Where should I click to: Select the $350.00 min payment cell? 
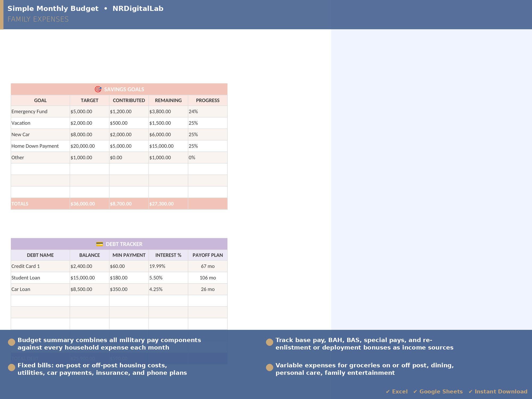[x=129, y=289]
